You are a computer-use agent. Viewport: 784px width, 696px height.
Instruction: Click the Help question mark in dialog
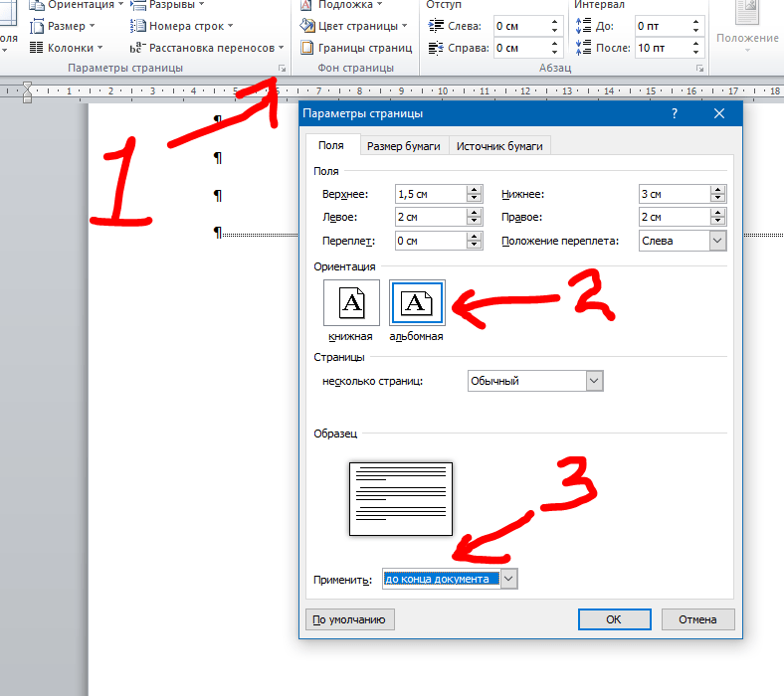coord(675,114)
